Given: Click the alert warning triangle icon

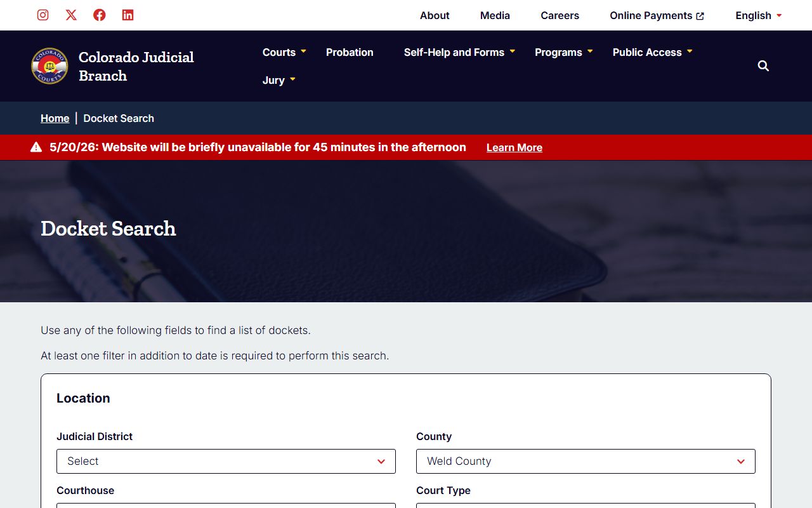Looking at the screenshot, I should click(x=36, y=147).
